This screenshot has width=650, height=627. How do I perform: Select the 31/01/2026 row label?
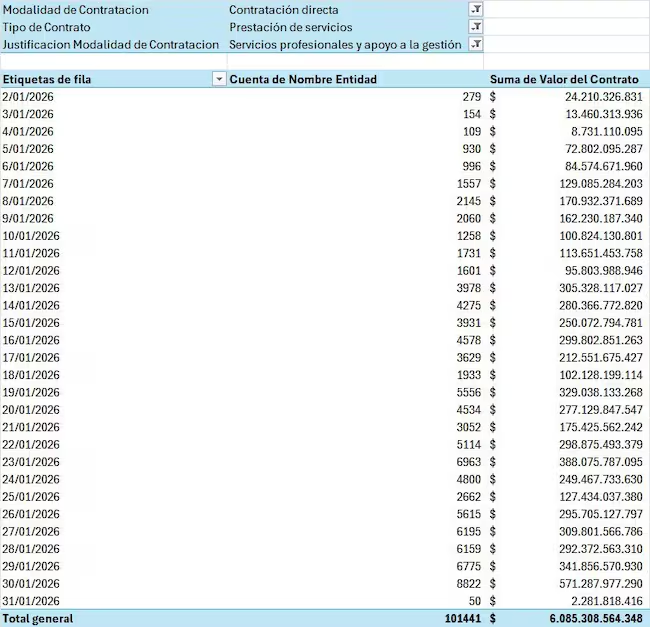click(31, 601)
